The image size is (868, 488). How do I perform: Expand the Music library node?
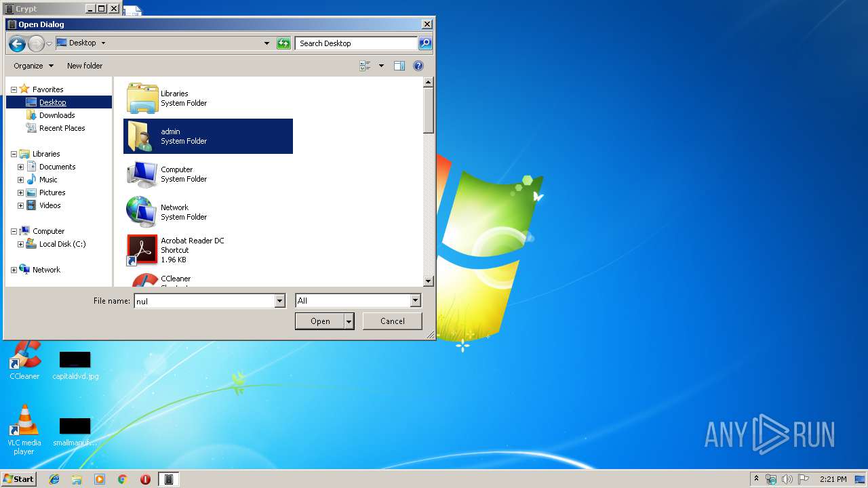(20, 180)
